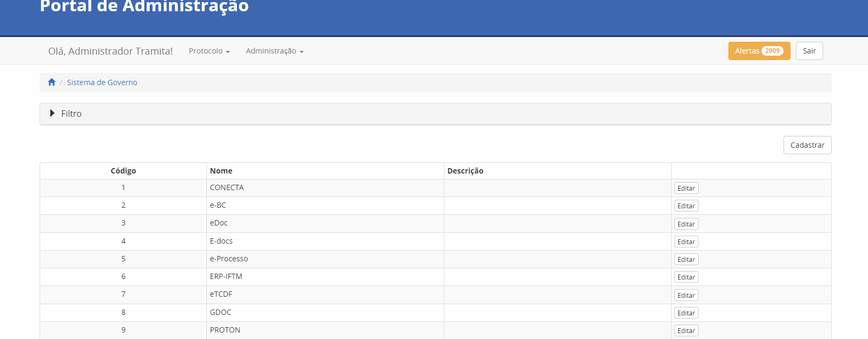
Task: Click the Nome column header
Action: click(325, 171)
